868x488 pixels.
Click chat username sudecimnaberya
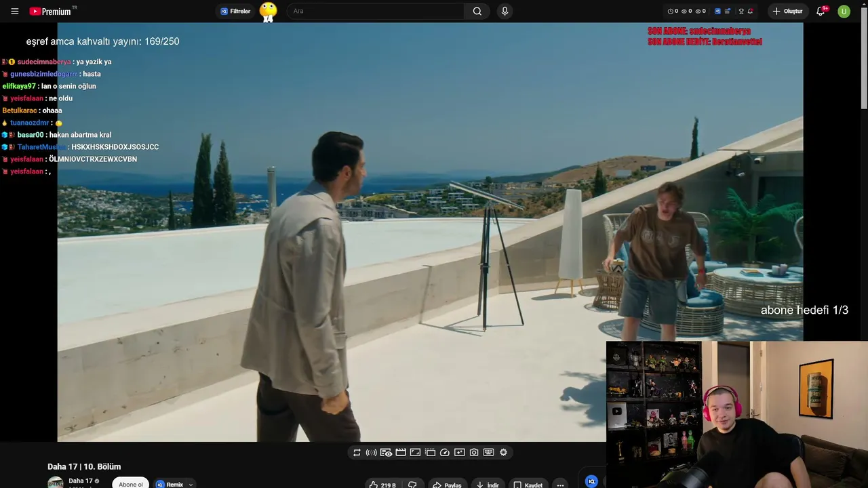[x=44, y=62]
